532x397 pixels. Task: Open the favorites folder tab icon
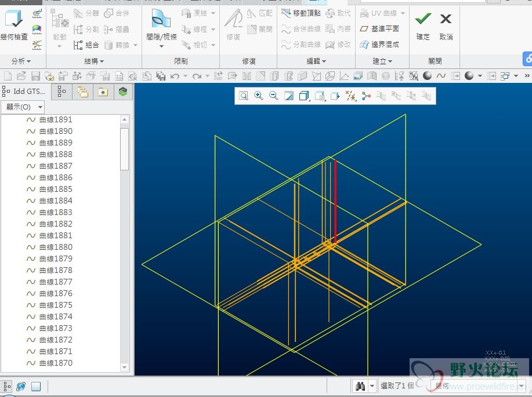pyautogui.click(x=103, y=92)
